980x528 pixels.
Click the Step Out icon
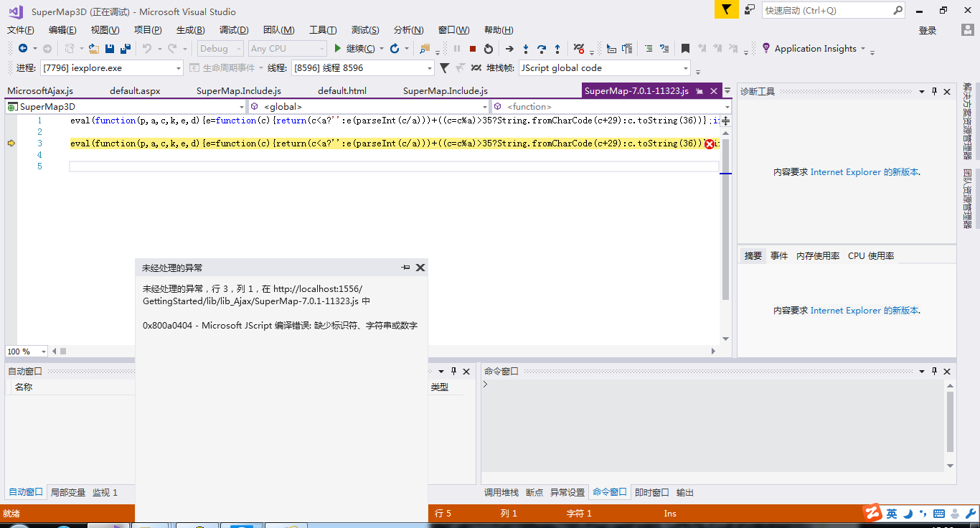click(557, 49)
